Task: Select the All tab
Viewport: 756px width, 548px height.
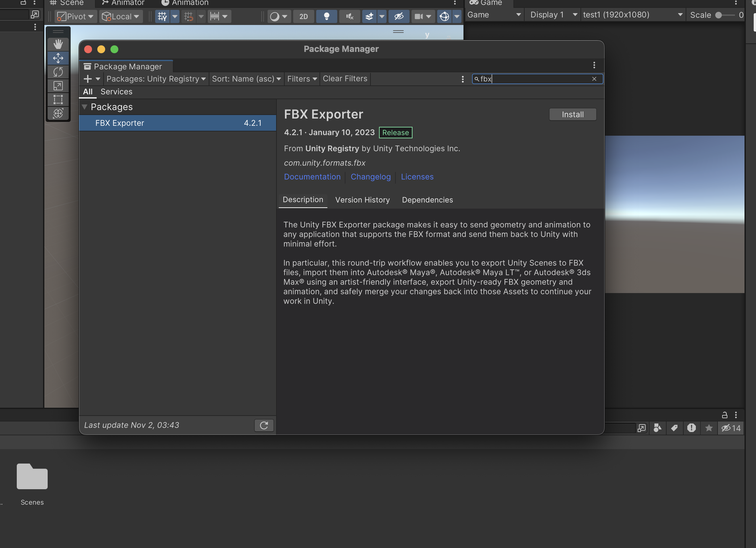Action: pyautogui.click(x=88, y=92)
